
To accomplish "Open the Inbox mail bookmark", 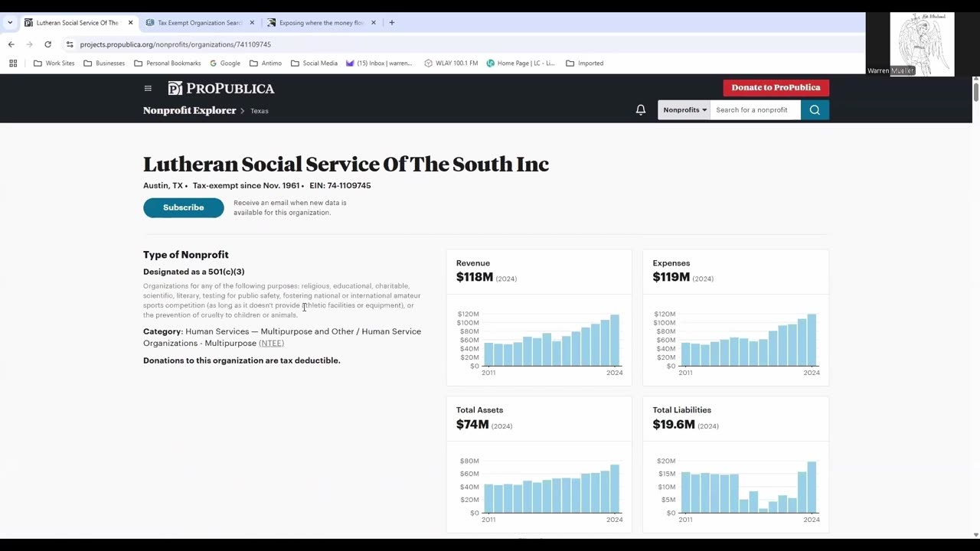I will (379, 64).
